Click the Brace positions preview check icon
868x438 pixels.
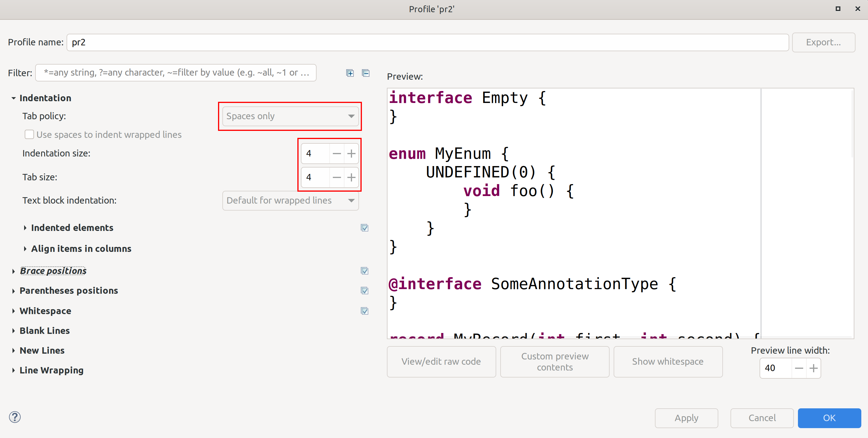pos(364,271)
